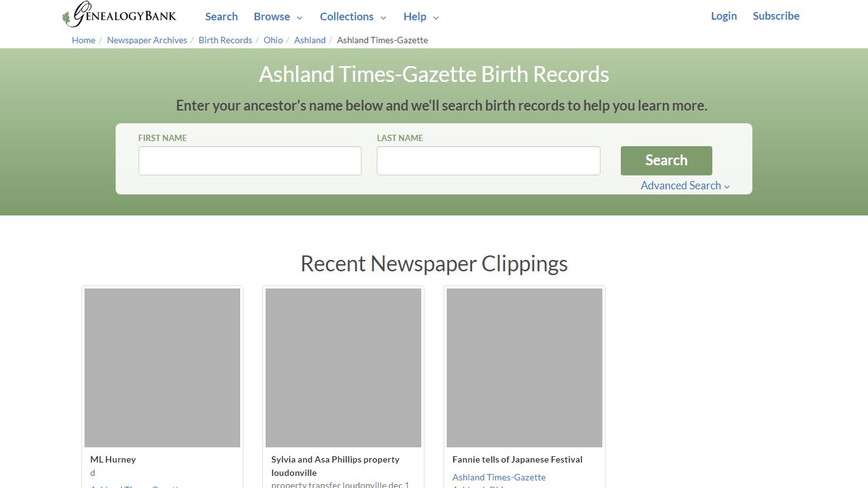Open Ashland Times-Gazette link under Fannie clipping
The image size is (868, 488).
click(499, 477)
